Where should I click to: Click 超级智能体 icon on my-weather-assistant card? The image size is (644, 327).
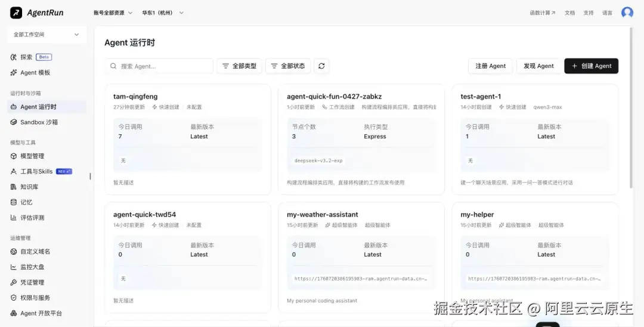click(x=328, y=225)
